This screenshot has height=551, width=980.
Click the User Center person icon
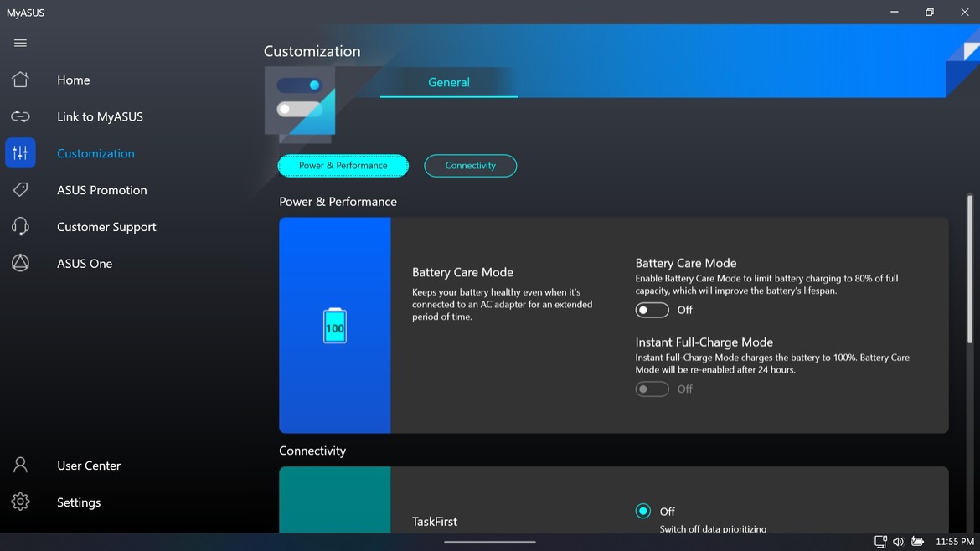point(20,465)
